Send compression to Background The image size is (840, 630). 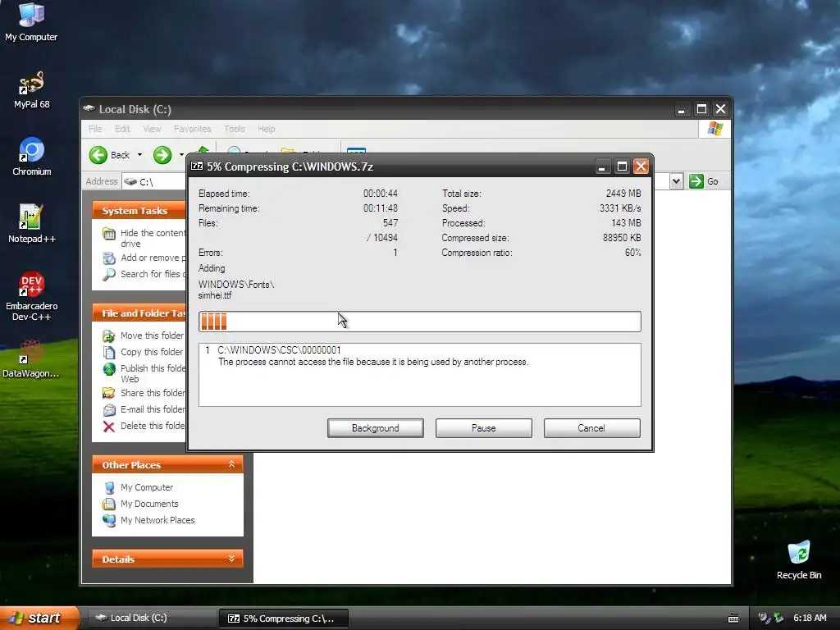pyautogui.click(x=375, y=428)
